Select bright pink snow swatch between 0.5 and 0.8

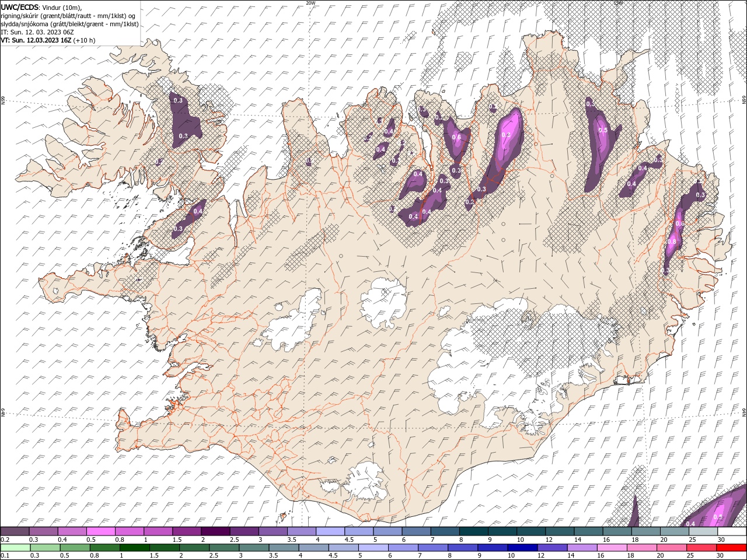[x=100, y=531]
